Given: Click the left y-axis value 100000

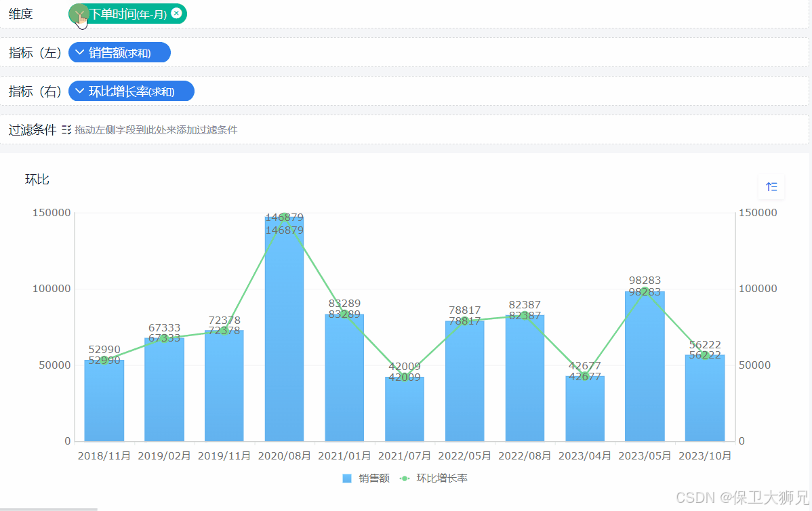Looking at the screenshot, I should click(52, 289).
